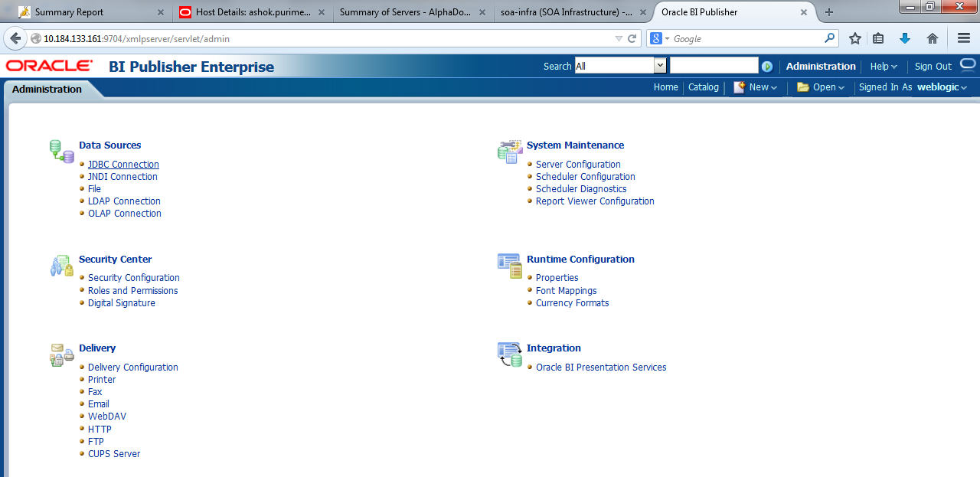The image size is (980, 477).
Task: Click Home in the header menu
Action: [665, 87]
